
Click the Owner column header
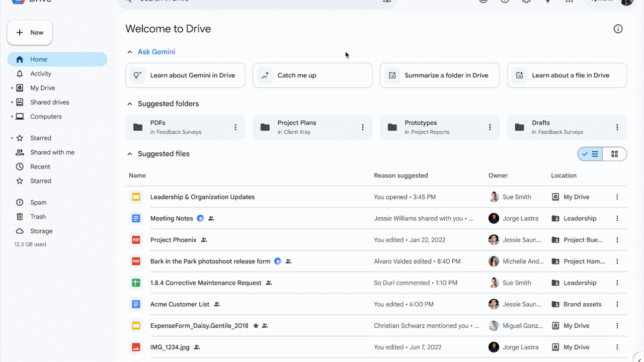498,175
